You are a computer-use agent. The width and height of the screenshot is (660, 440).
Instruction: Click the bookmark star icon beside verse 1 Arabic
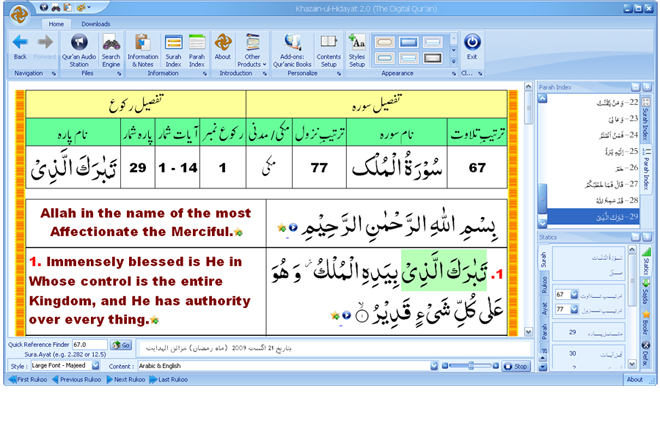click(x=335, y=315)
